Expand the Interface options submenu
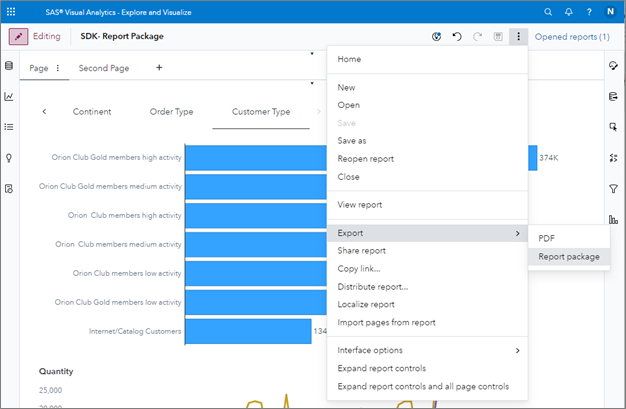 pos(427,350)
